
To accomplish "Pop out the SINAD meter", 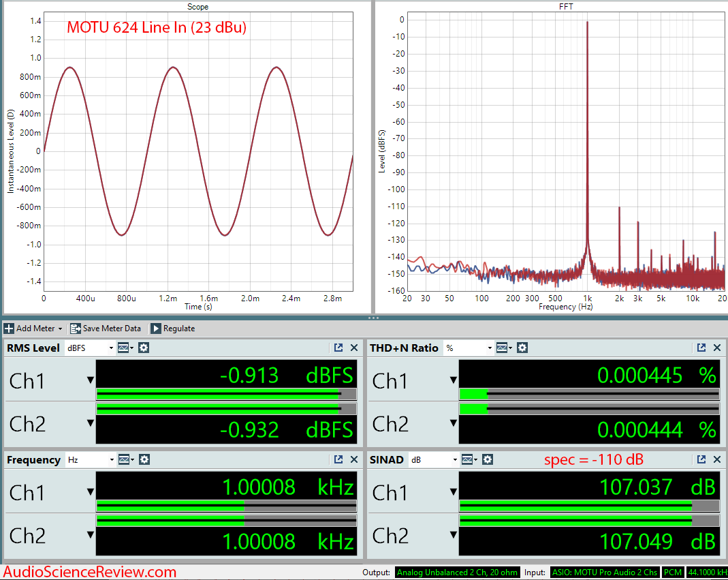I will click(x=701, y=459).
